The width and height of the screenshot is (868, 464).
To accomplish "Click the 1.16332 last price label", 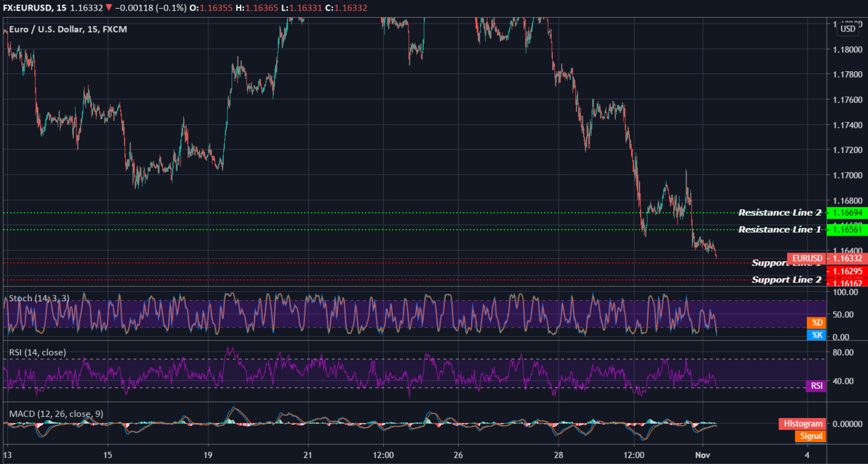I will [847, 258].
